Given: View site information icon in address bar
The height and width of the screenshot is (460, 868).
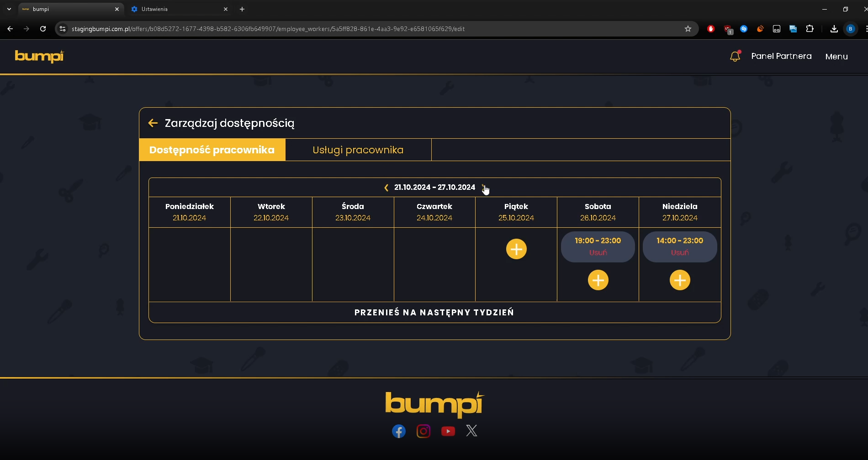Looking at the screenshot, I should tap(63, 29).
